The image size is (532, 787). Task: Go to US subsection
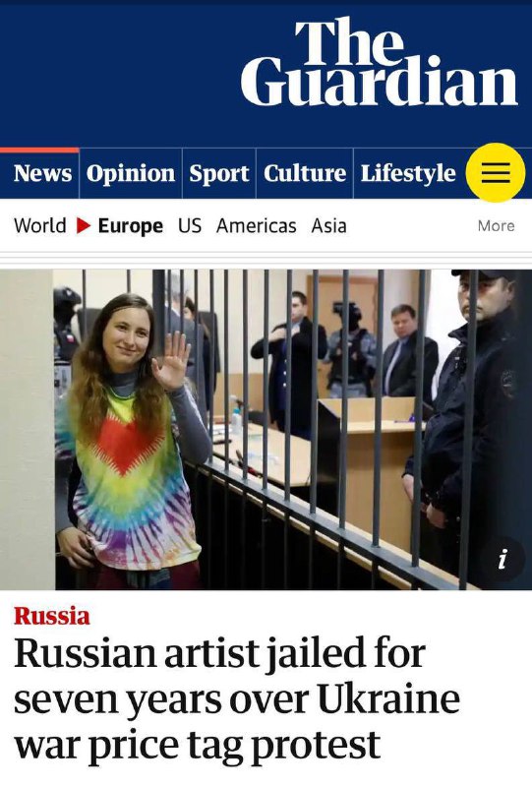point(190,225)
